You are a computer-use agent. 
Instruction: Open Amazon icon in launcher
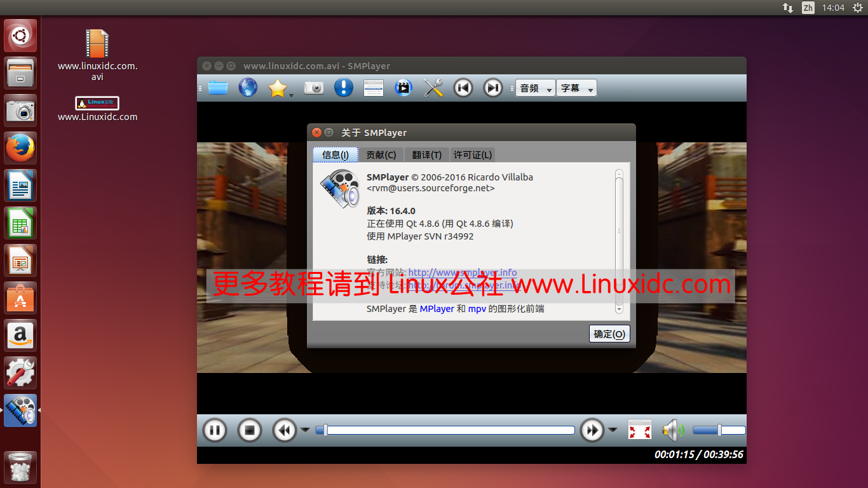pyautogui.click(x=20, y=335)
